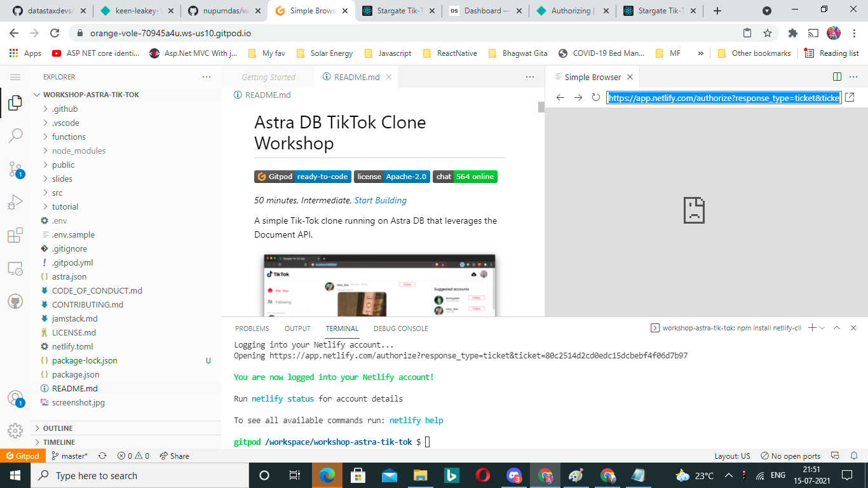Open the Manage gear menu
The image size is (868, 488).
(15, 431)
